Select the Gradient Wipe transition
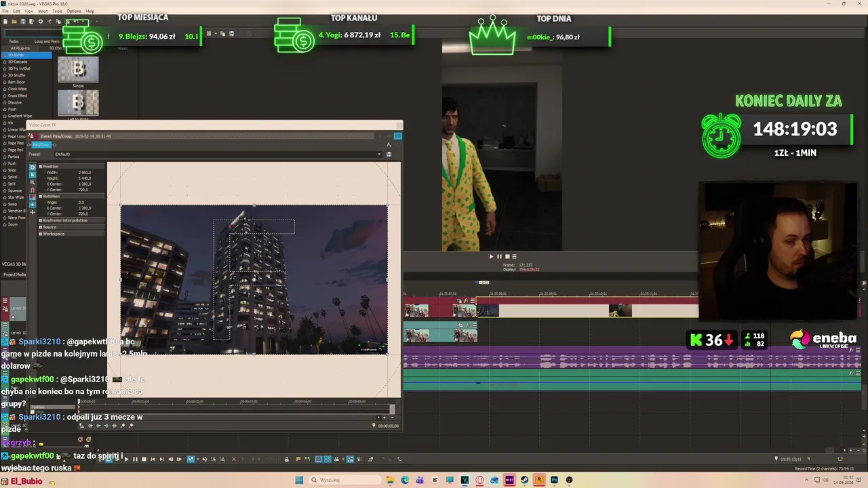Viewport: 868px width, 488px height. 20,116
